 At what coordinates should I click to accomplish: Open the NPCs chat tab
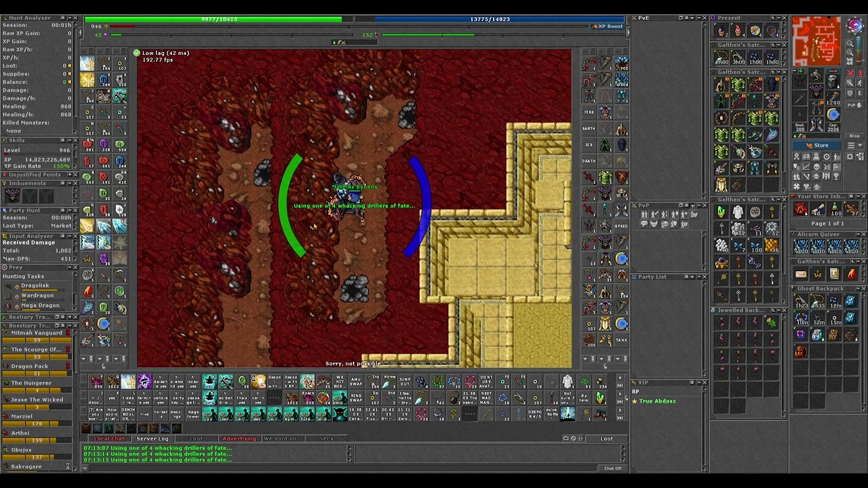click(326, 439)
